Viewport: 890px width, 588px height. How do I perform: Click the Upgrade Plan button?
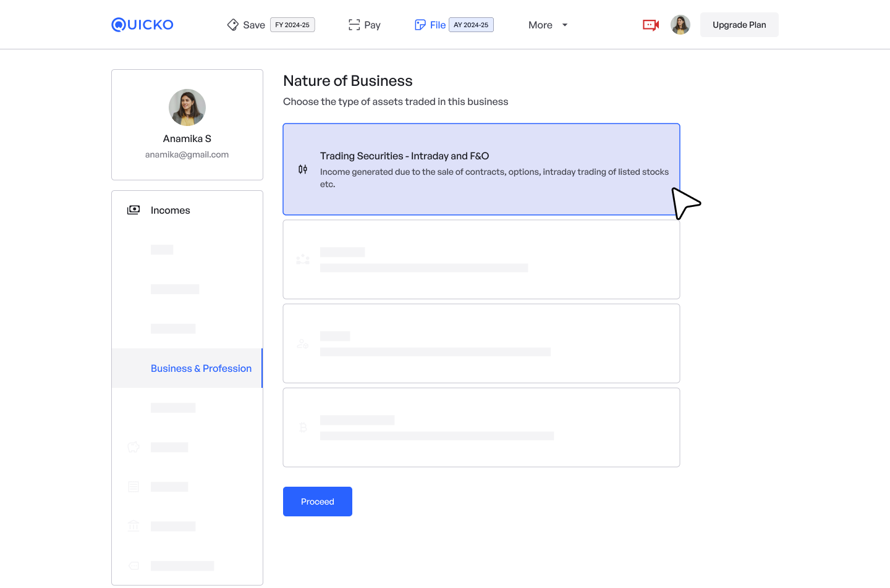739,25
